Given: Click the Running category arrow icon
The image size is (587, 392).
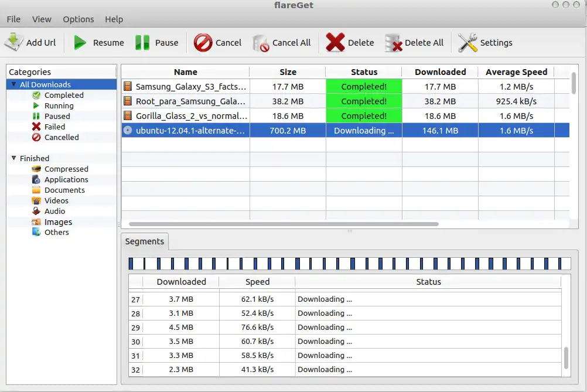Looking at the screenshot, I should pyautogui.click(x=36, y=105).
